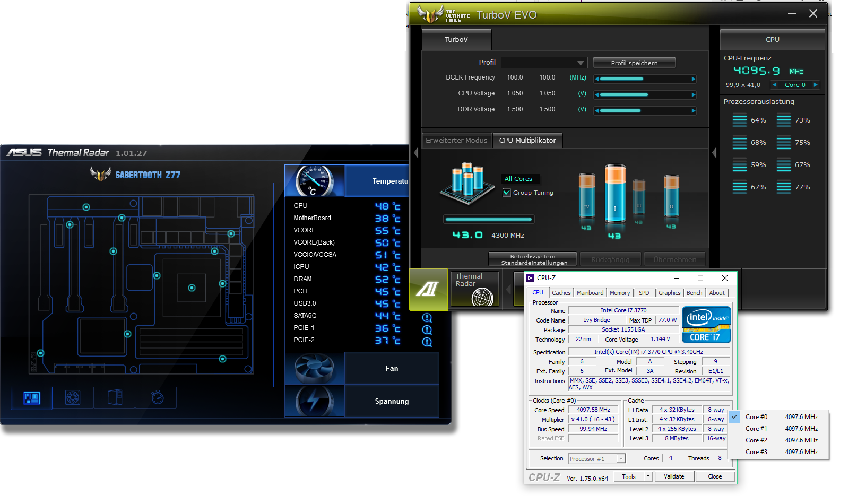Select the core II battery
This screenshot has height=504, width=866.
pyautogui.click(x=671, y=196)
